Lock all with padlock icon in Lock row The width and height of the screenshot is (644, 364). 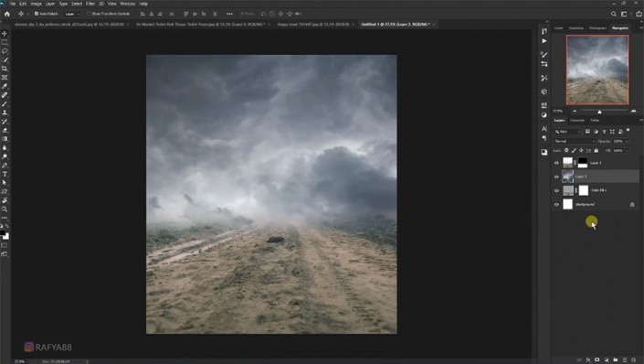pyautogui.click(x=596, y=151)
